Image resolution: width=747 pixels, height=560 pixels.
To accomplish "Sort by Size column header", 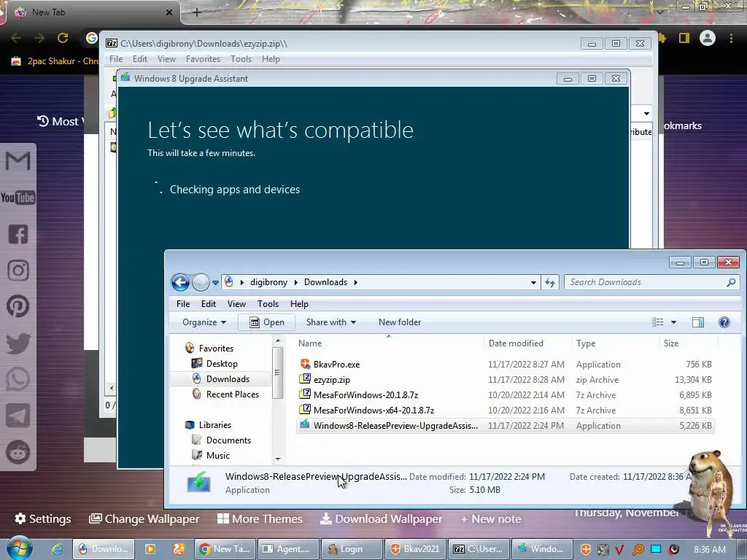I will pyautogui.click(x=671, y=343).
